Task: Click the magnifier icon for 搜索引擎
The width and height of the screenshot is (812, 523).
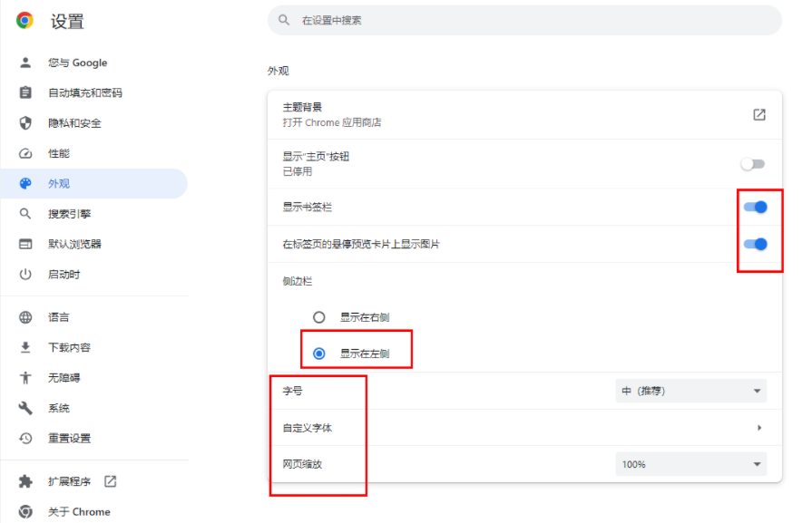Action: click(25, 214)
